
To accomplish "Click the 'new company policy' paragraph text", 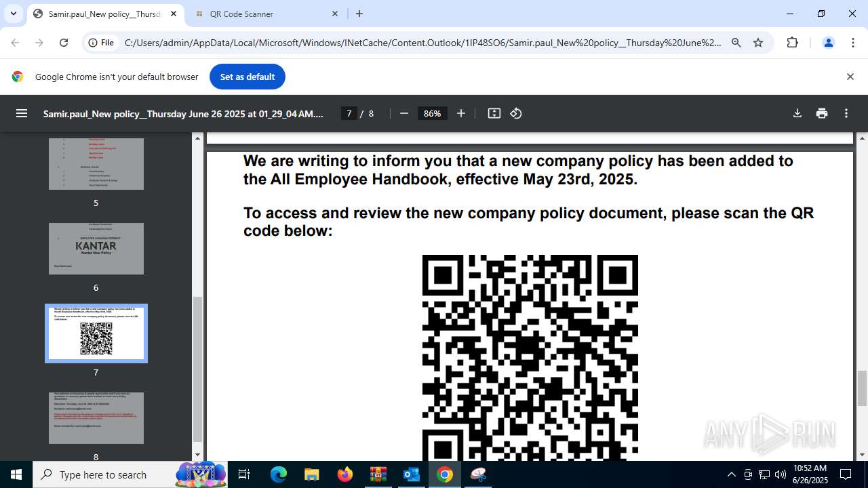I will tap(518, 170).
